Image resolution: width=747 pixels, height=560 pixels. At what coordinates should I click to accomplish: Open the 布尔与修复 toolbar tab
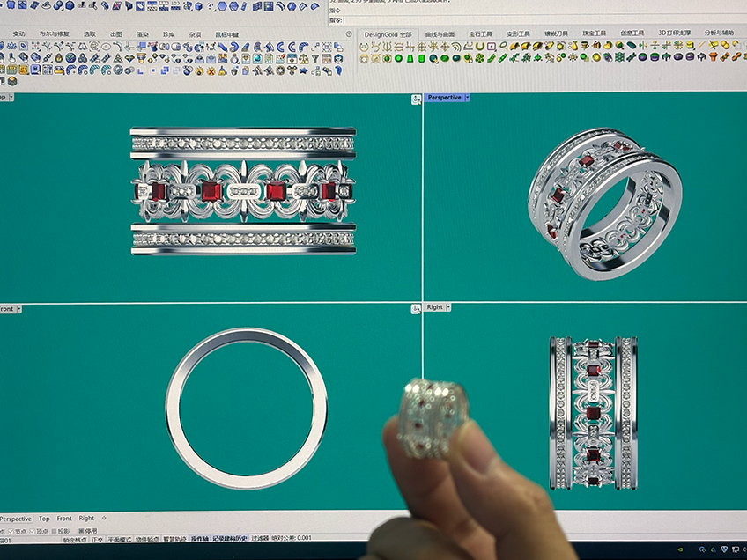(x=54, y=34)
